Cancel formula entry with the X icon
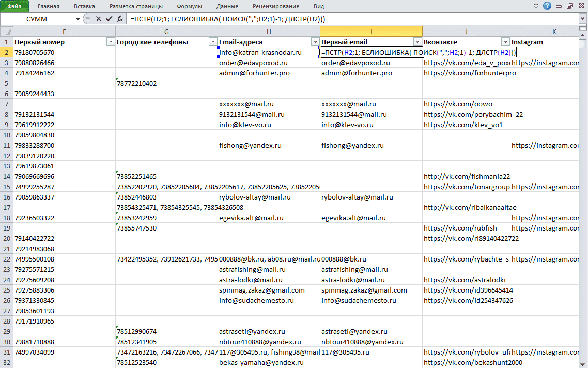Screen dimensions: 588x368 coord(98,19)
